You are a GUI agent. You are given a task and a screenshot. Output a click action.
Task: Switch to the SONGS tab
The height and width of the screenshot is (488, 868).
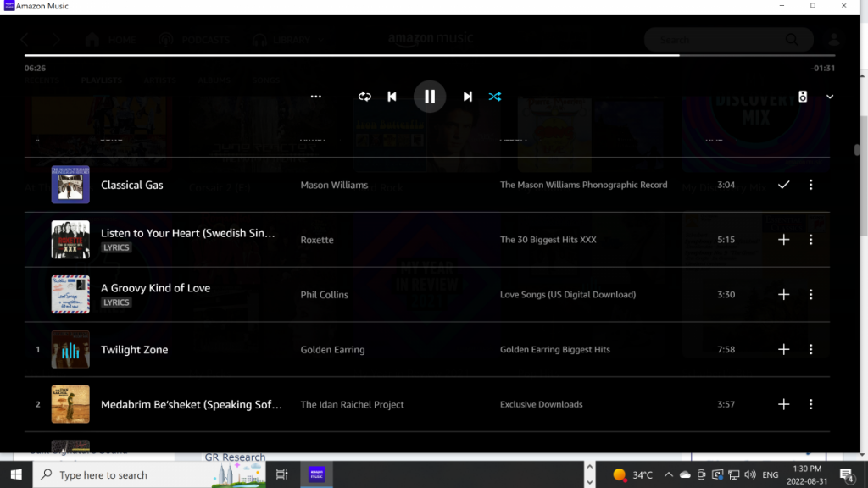click(x=265, y=80)
